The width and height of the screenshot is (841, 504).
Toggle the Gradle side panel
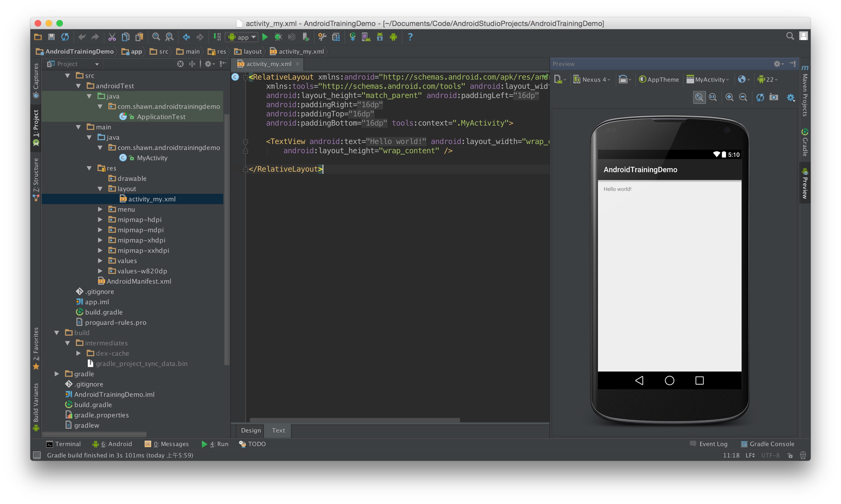(805, 142)
